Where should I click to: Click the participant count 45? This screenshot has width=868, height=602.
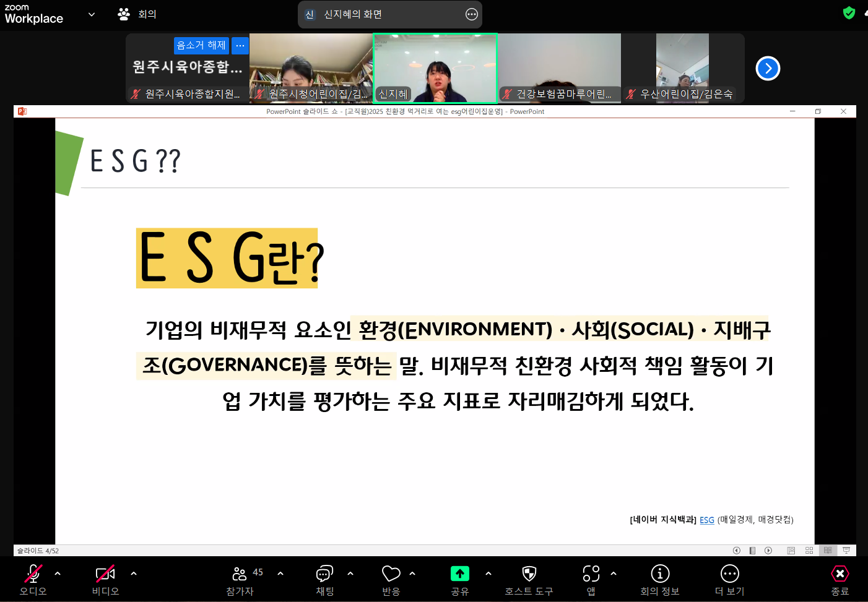pyautogui.click(x=258, y=572)
